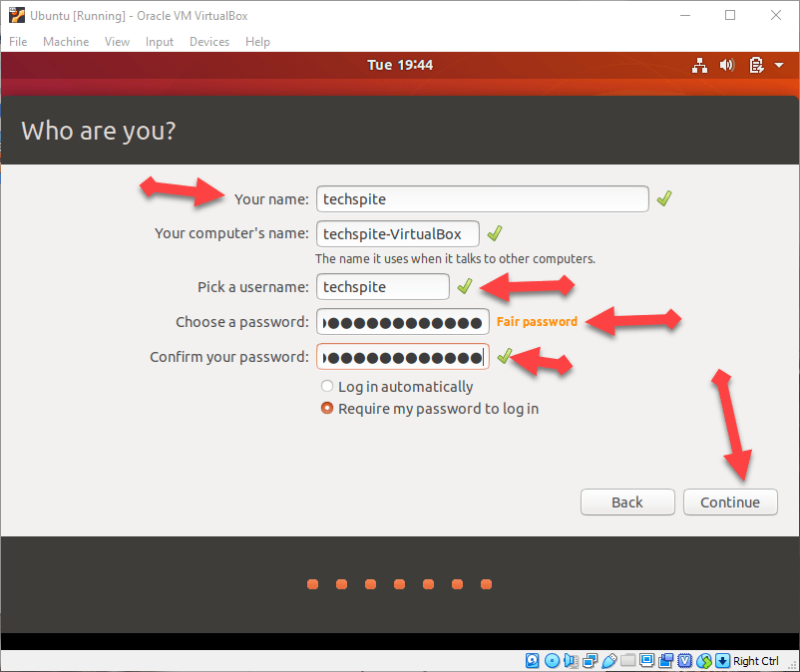The height and width of the screenshot is (672, 800).
Task: Click the Back button
Action: click(x=627, y=503)
